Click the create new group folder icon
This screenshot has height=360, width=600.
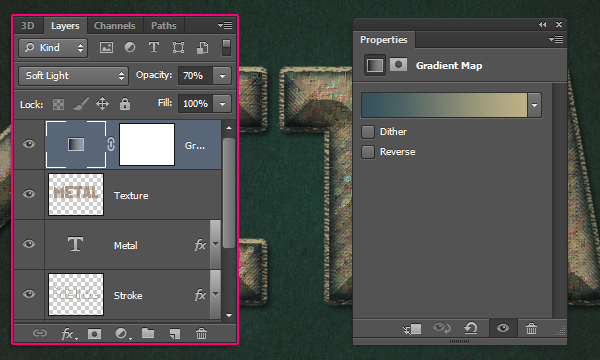148,333
